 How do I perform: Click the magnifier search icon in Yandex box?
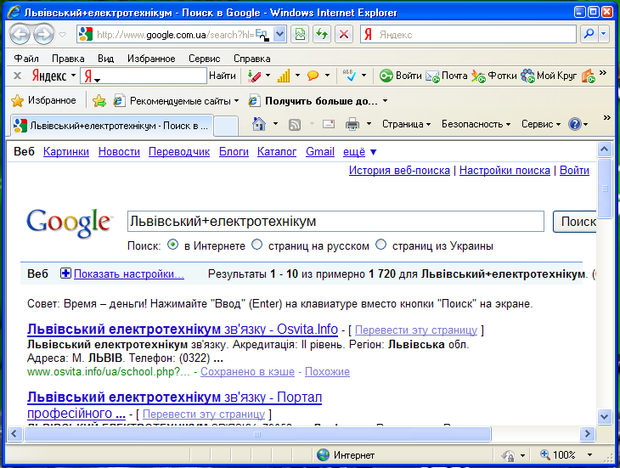click(x=589, y=34)
